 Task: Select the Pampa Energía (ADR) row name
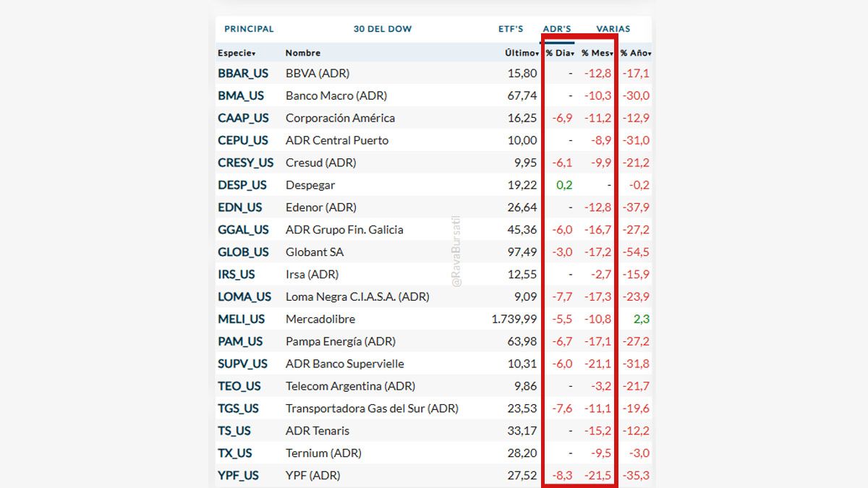click(x=340, y=341)
